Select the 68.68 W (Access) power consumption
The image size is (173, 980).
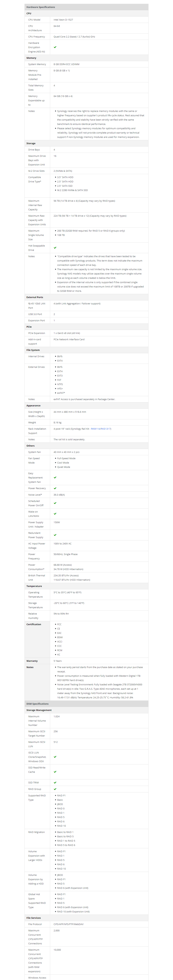(63, 565)
